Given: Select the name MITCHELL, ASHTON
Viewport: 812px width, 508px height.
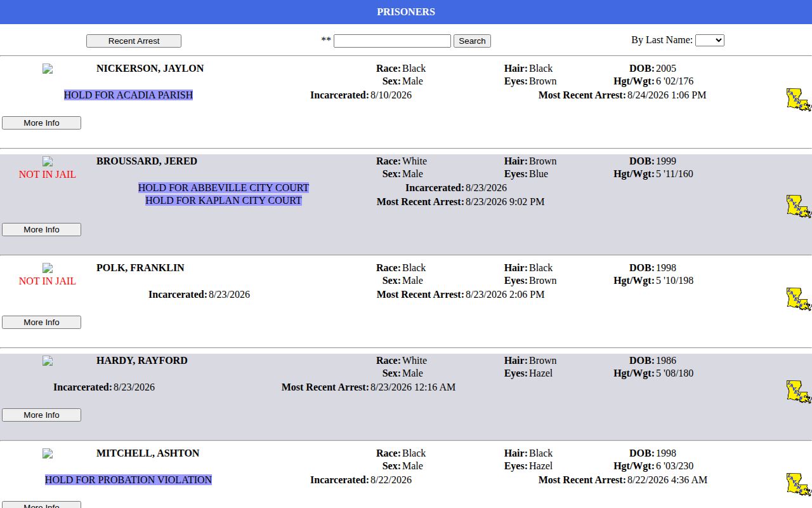Looking at the screenshot, I should click(148, 453).
